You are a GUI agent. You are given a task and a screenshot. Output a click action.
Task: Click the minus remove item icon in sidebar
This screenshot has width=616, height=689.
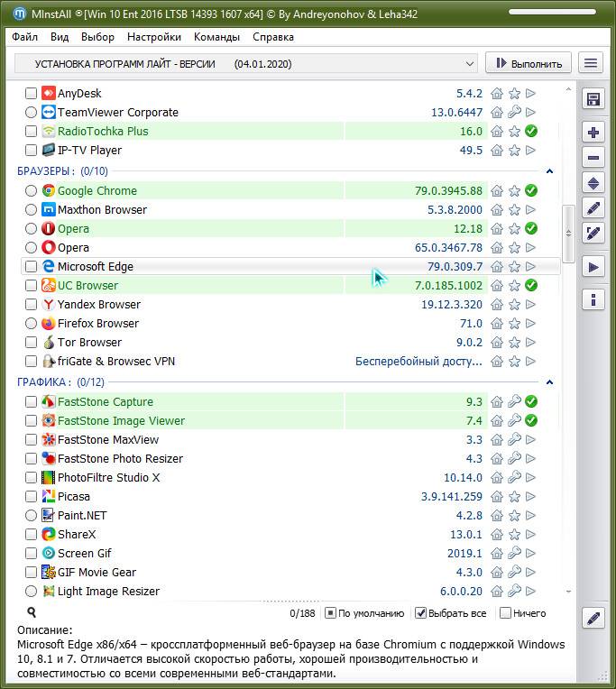tap(593, 158)
